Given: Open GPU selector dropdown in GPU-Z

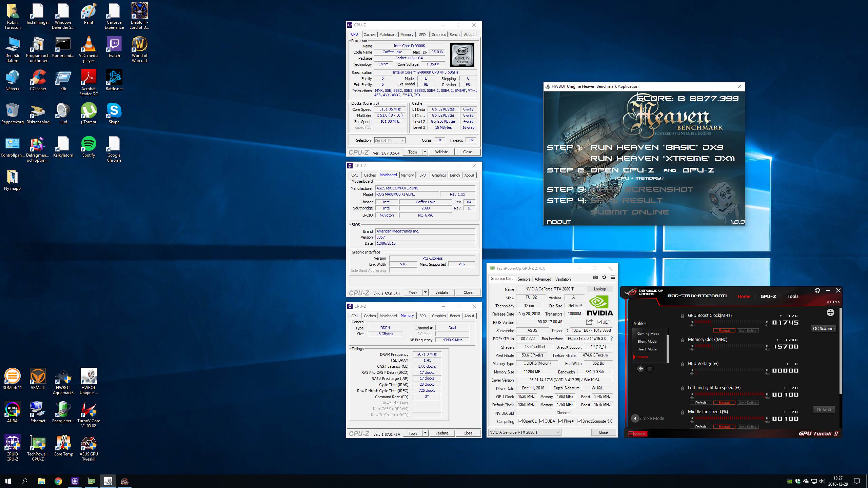Looking at the screenshot, I should pyautogui.click(x=525, y=432).
